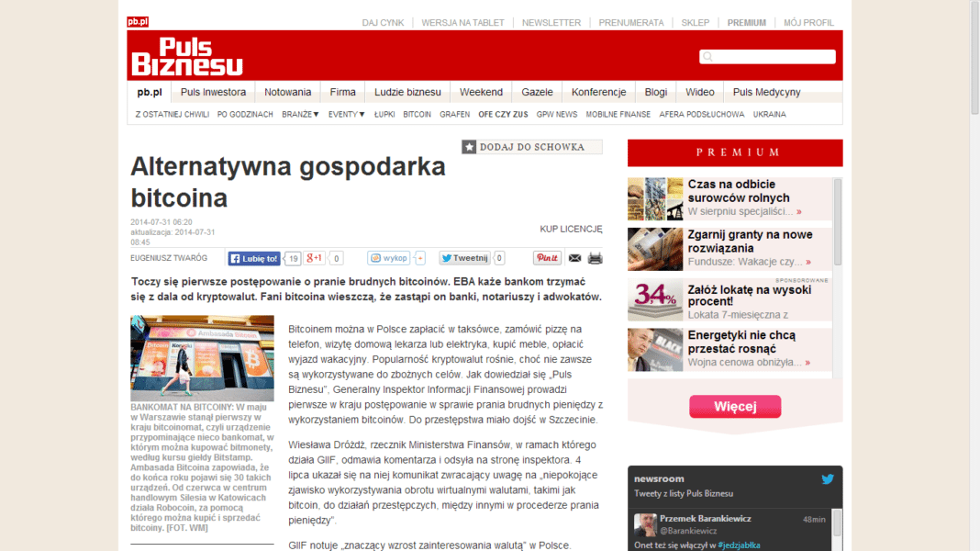980x551 pixels.
Task: Open the Ludzie biznesu tab
Action: (x=407, y=92)
